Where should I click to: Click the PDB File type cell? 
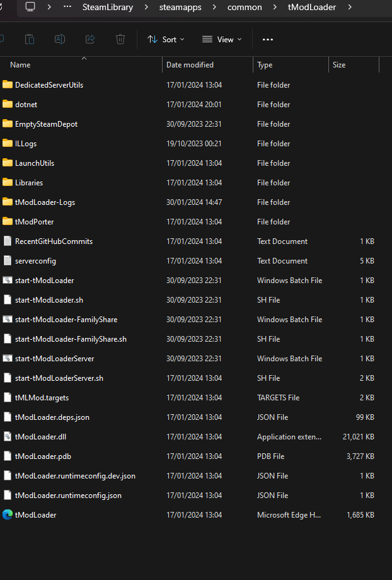click(271, 456)
